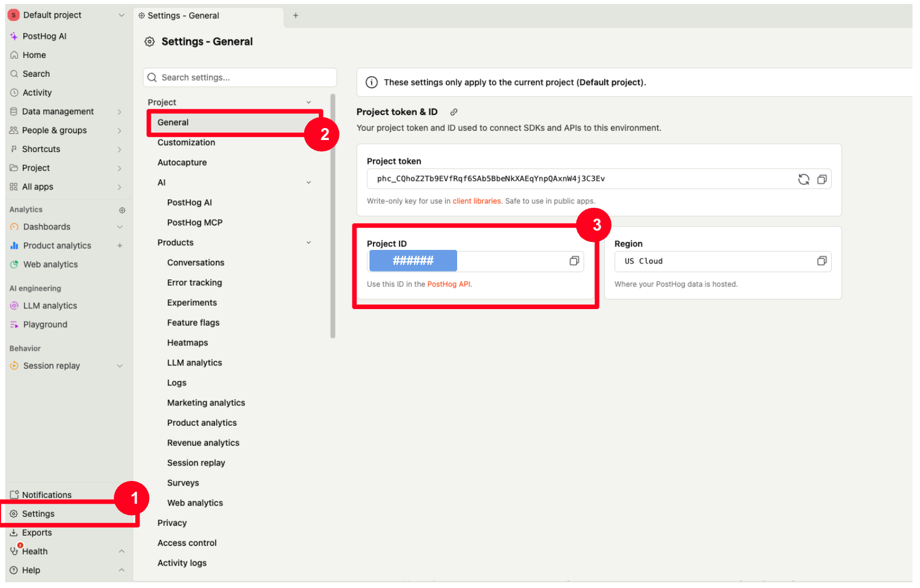Select LLM analytics under AI engineering
The image size is (920, 588).
point(50,305)
